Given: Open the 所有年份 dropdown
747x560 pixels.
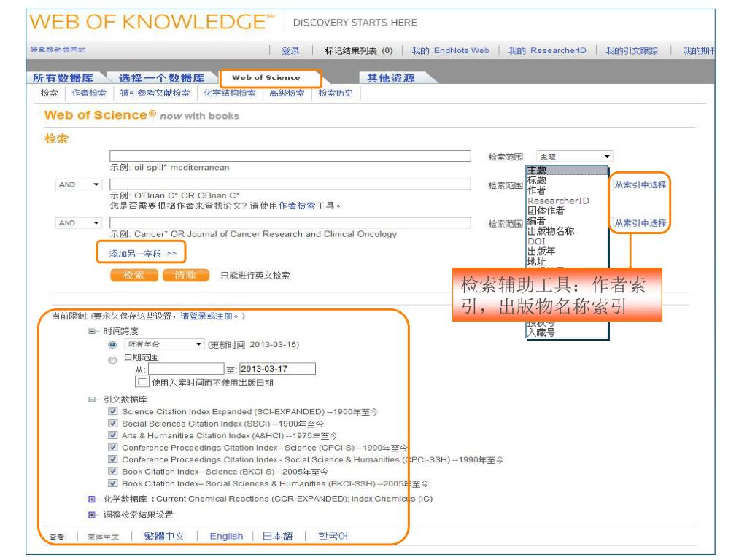Looking at the screenshot, I should coord(164,344).
